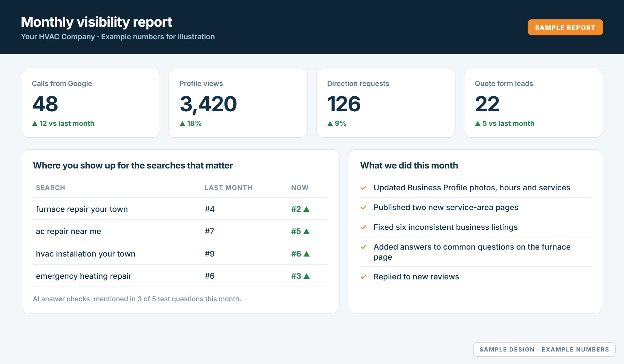Screen dimensions: 624x364
Task: Click the green up arrow beside 9%
Action: coord(330,123)
